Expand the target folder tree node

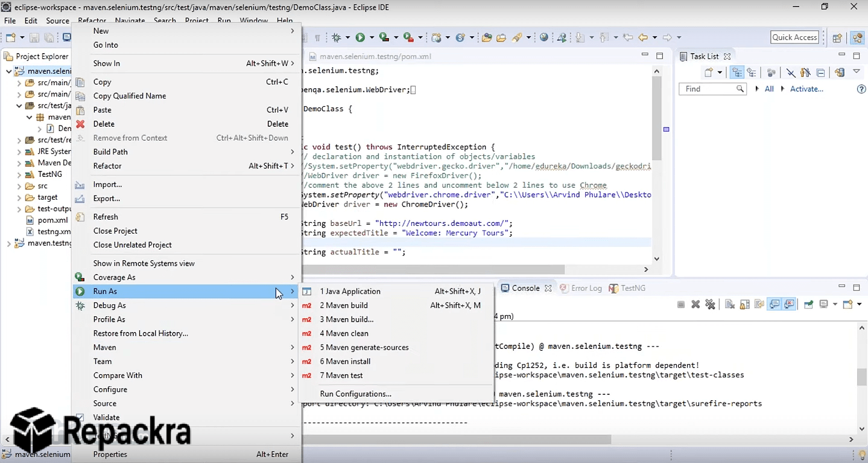tap(19, 197)
